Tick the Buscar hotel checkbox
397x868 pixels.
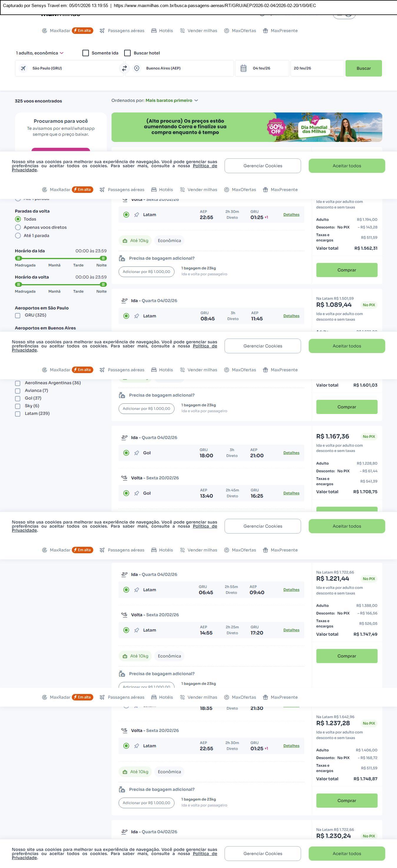coord(128,53)
